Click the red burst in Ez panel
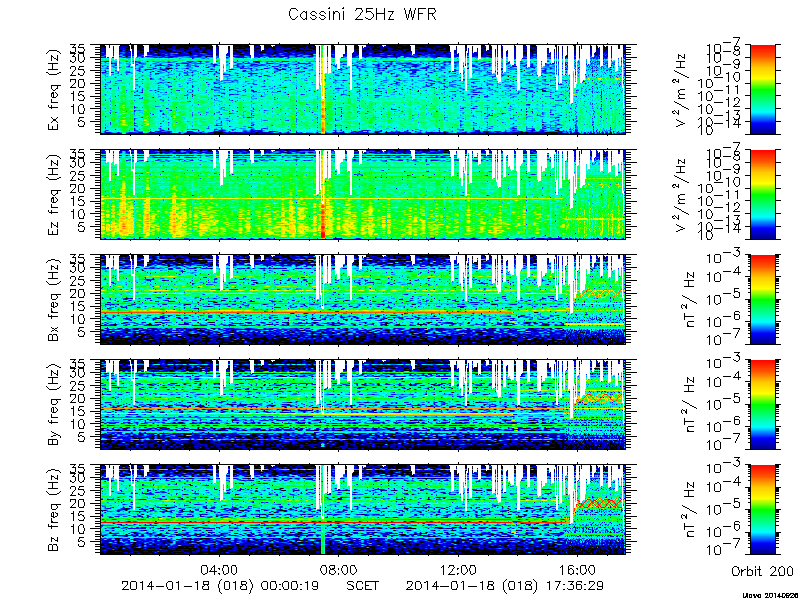Screen dimensions: 800x600 (x=323, y=220)
